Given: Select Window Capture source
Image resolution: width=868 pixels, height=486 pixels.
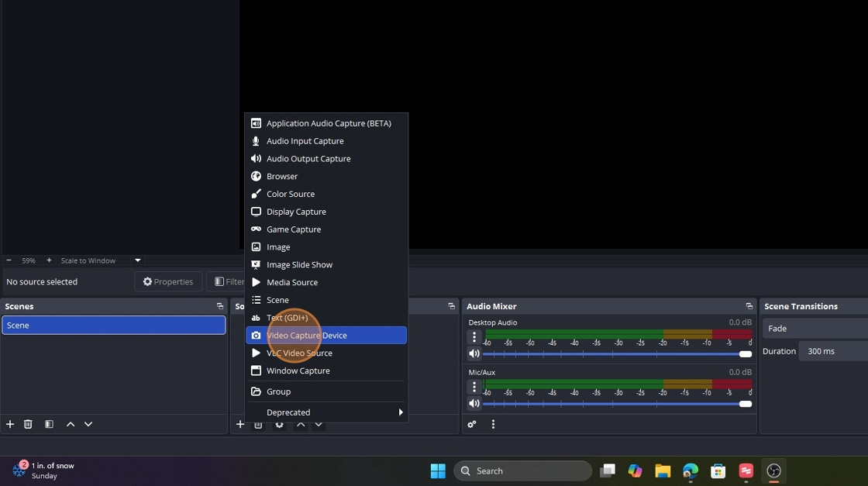Looking at the screenshot, I should (326, 371).
